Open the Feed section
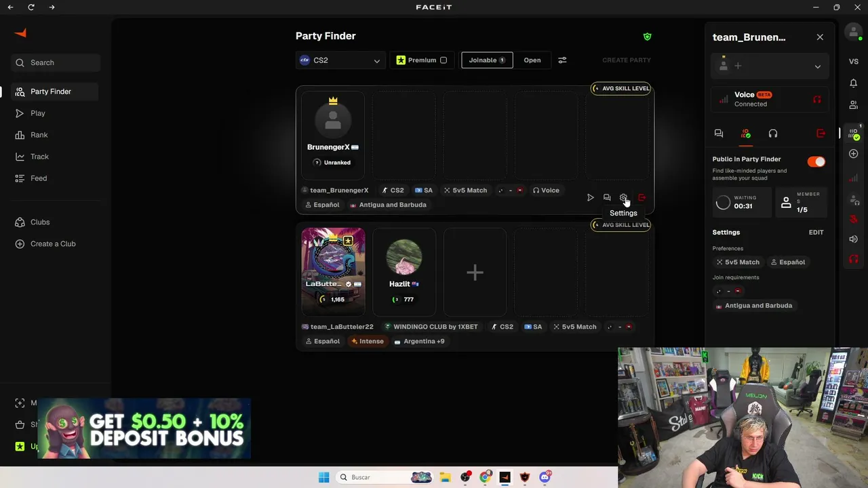The width and height of the screenshot is (868, 488). click(39, 178)
